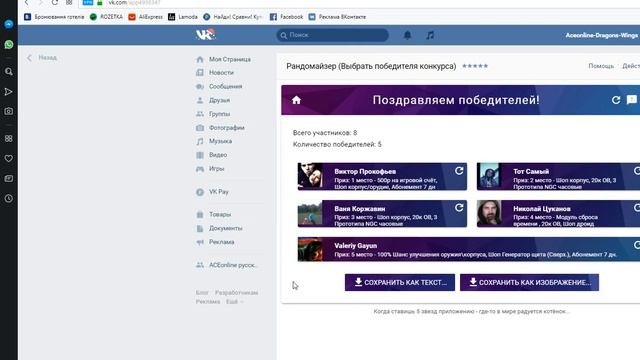
Task: Open Сообщения menu item
Action: point(219,87)
